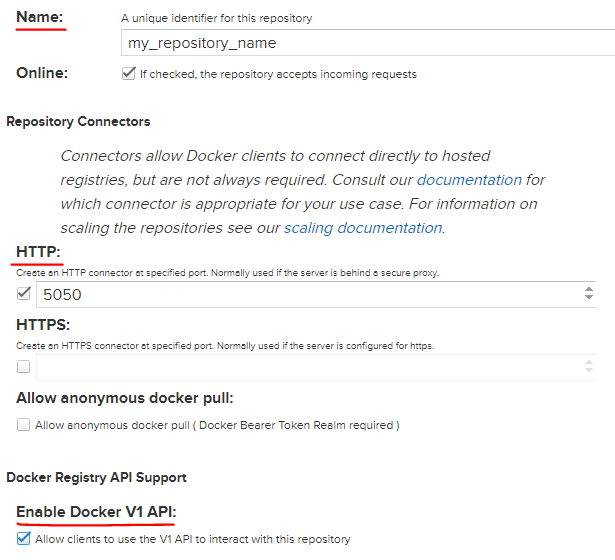Increase HTTP port with up arrow
This screenshot has height=560, width=615.
pyautogui.click(x=588, y=290)
